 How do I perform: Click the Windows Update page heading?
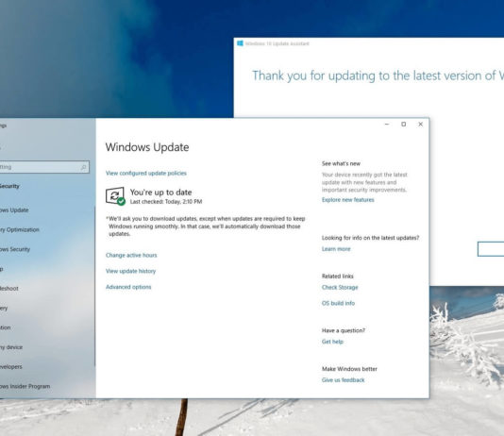[147, 147]
